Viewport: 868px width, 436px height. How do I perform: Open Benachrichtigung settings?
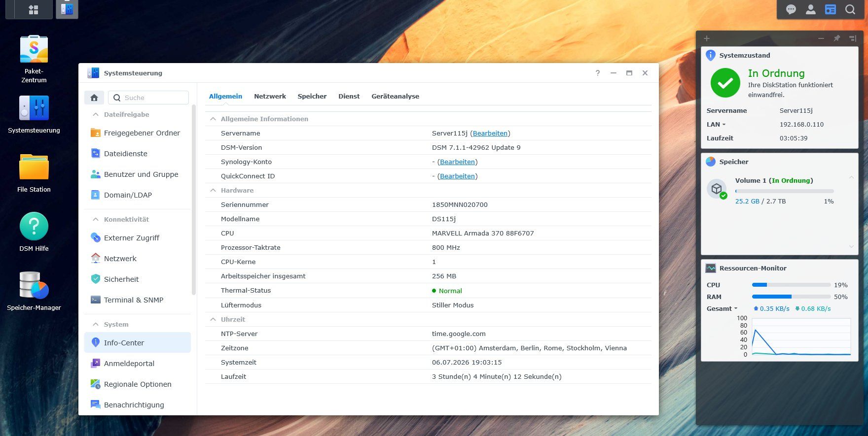(137, 405)
